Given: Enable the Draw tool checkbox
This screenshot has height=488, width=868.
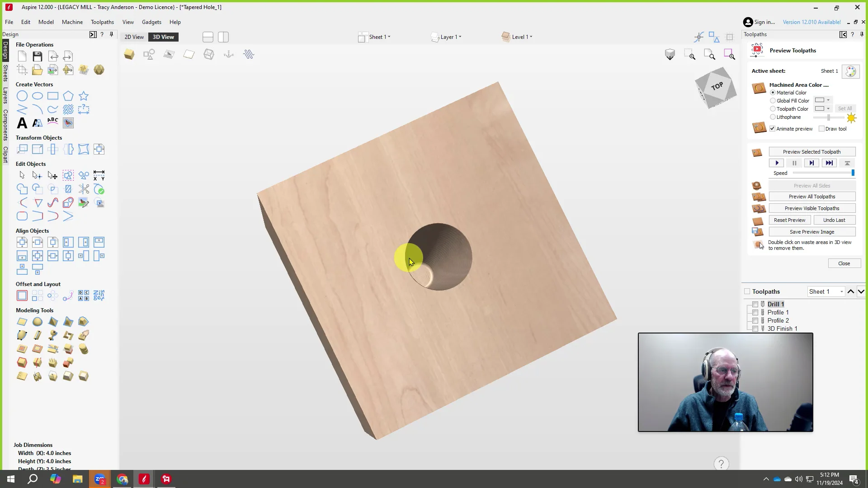Looking at the screenshot, I should tap(821, 129).
